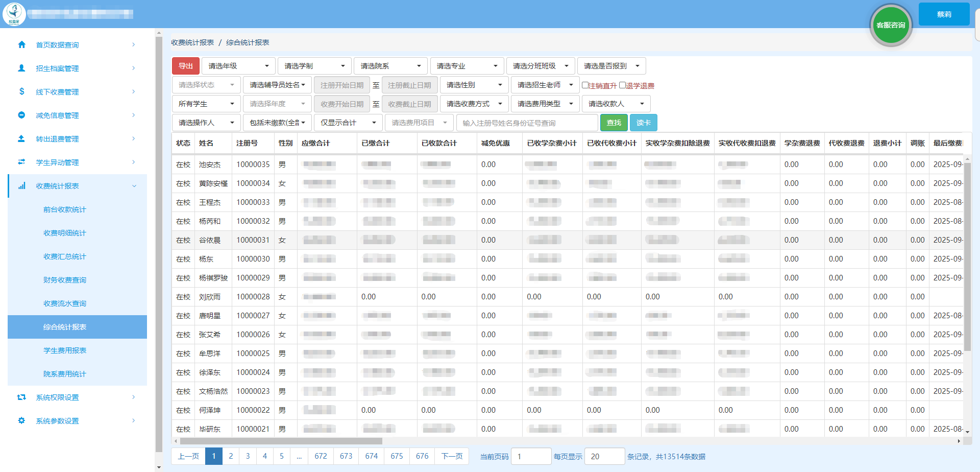Image resolution: width=980 pixels, height=472 pixels.
Task: Click the person icon beside 招生档案管理
Action: [21, 68]
